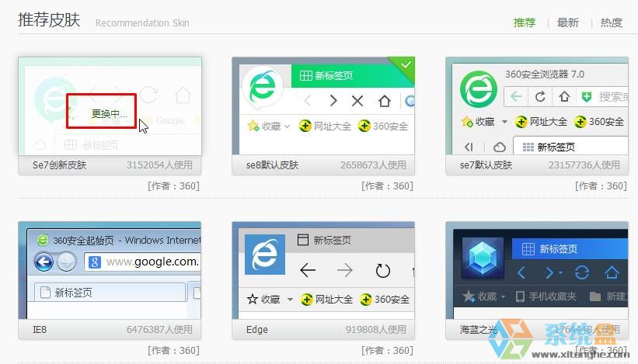Click the 919808人使用 usage count

pyautogui.click(x=376, y=330)
